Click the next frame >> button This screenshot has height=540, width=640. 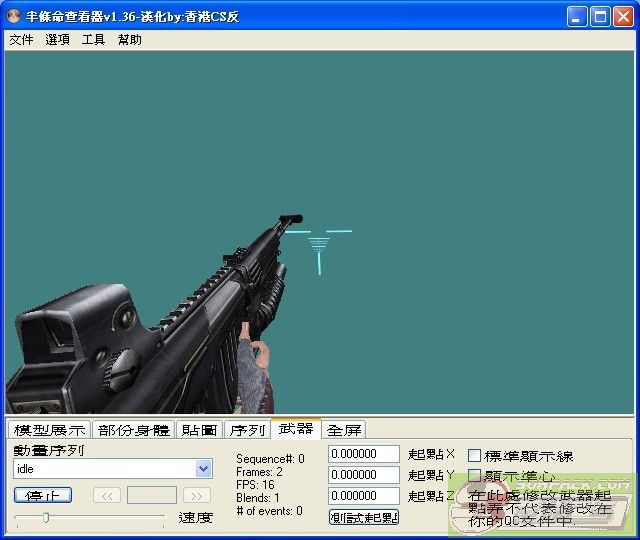point(197,495)
